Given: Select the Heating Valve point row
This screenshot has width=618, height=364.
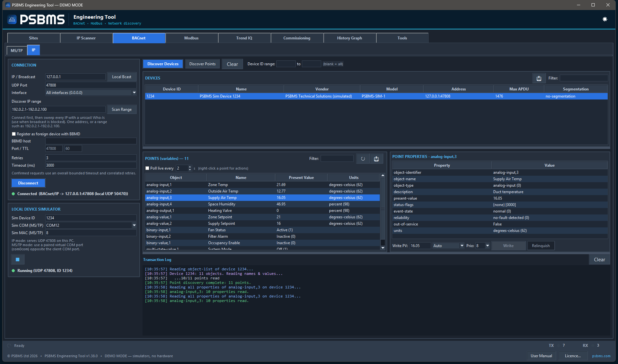Looking at the screenshot, I should point(262,211).
